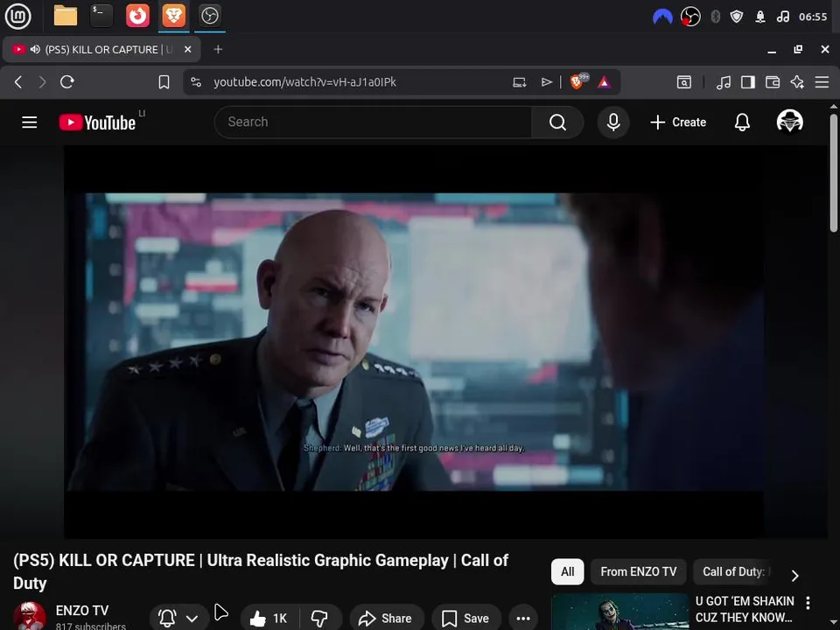Screen dimensions: 840x630
Task: Click the install app icon in address bar
Action: [x=519, y=82]
